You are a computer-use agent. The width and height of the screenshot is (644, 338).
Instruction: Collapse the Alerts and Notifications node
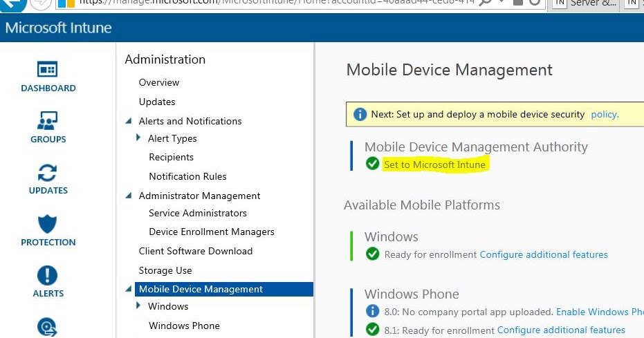click(x=129, y=121)
